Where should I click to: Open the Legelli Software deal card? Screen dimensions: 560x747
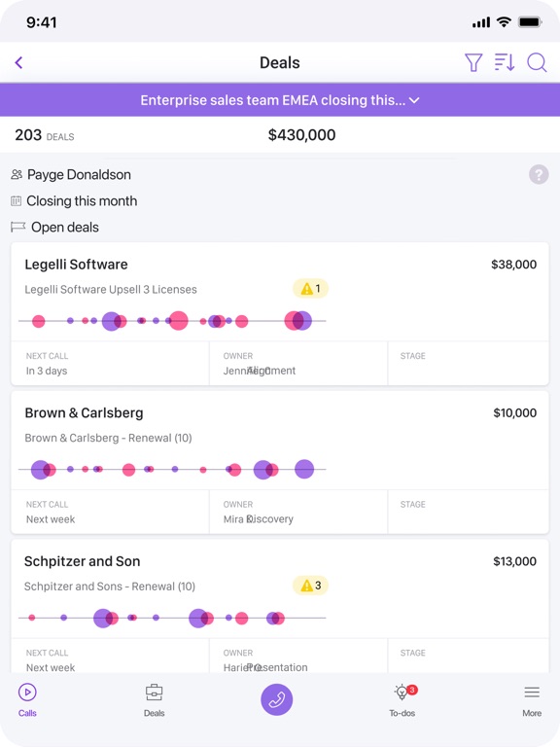point(280,313)
